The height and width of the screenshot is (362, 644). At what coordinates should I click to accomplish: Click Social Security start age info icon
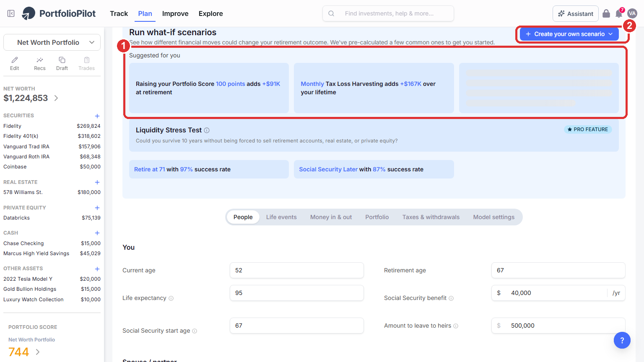(195, 331)
